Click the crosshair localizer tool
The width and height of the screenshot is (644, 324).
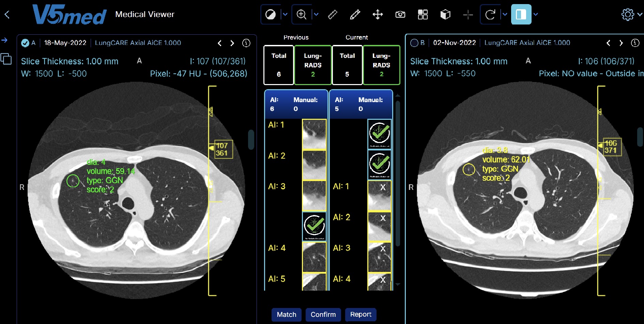(x=468, y=14)
